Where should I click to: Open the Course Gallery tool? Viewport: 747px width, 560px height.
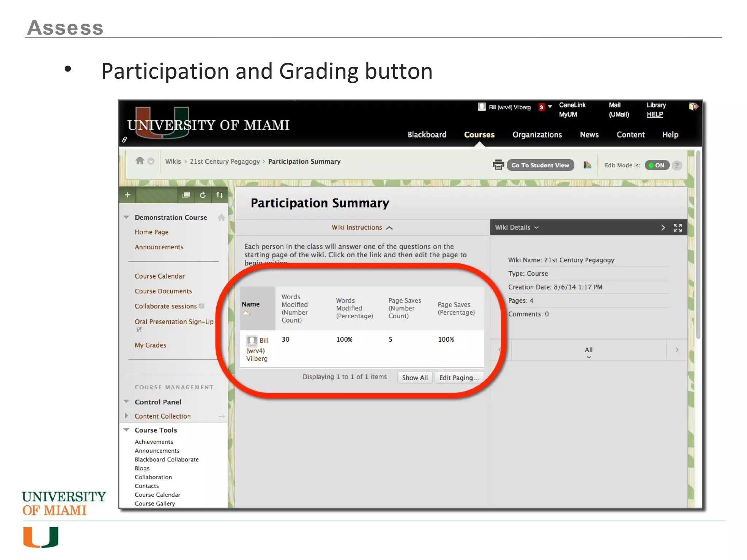point(155,504)
